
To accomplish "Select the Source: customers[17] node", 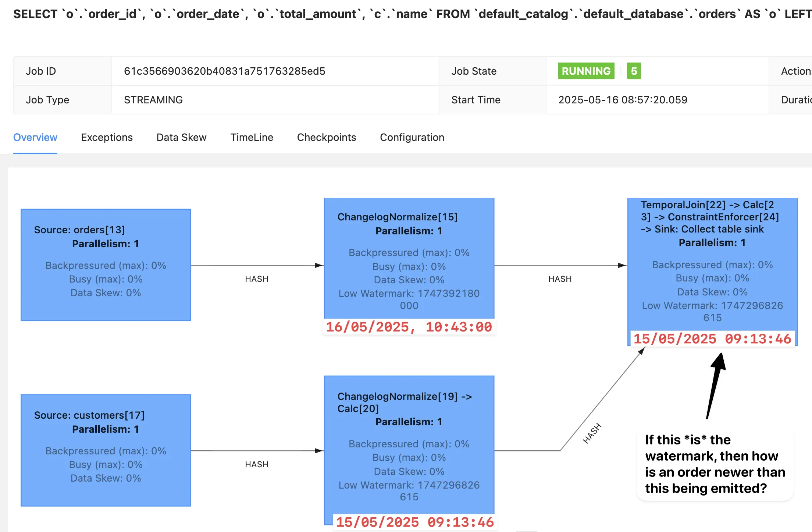I will click(106, 450).
